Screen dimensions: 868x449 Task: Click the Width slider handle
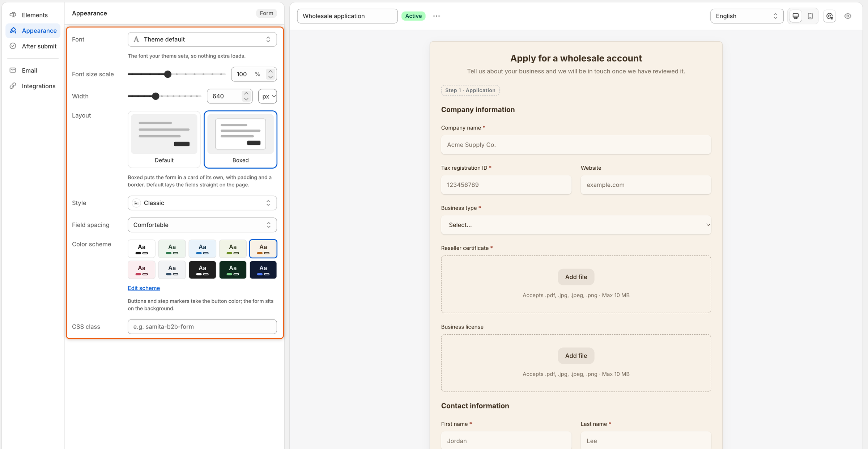click(156, 96)
